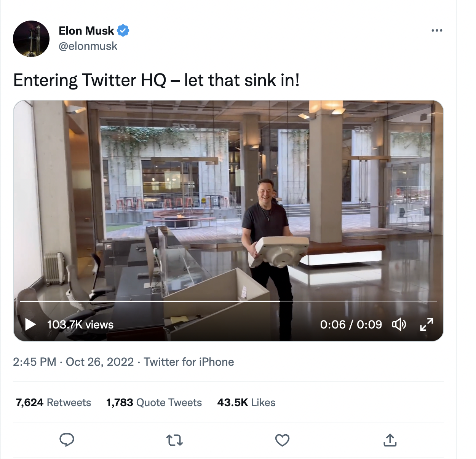Like the tweet with the heart icon
476x459 pixels.
282,440
